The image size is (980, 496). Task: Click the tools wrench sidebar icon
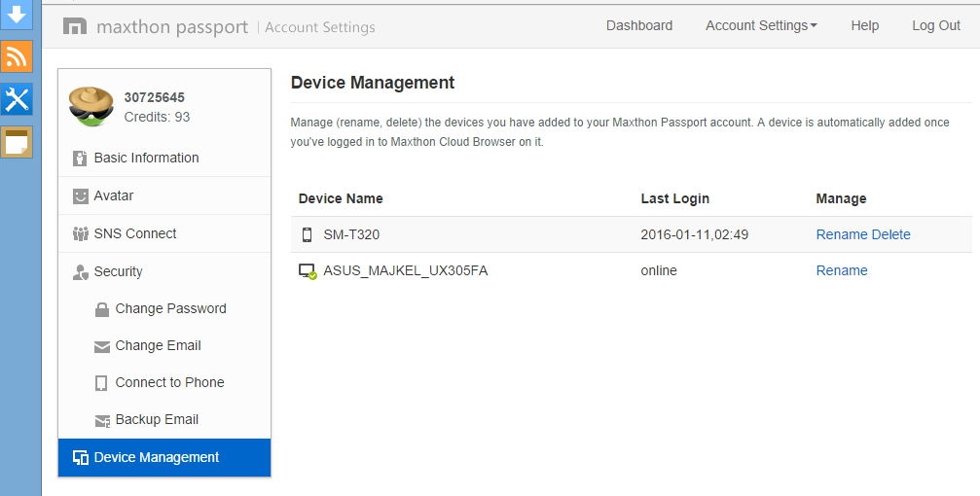(x=18, y=98)
